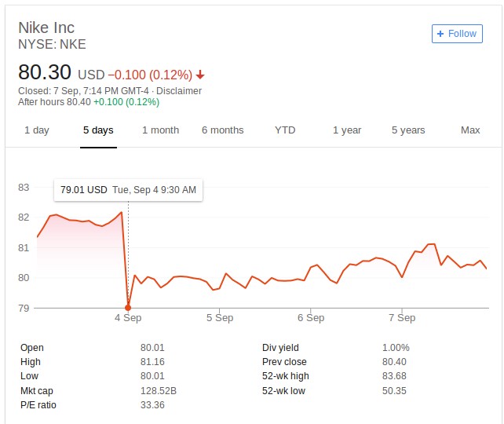504x424 pixels.
Task: Click the P/E ratio label
Action: click(38, 405)
